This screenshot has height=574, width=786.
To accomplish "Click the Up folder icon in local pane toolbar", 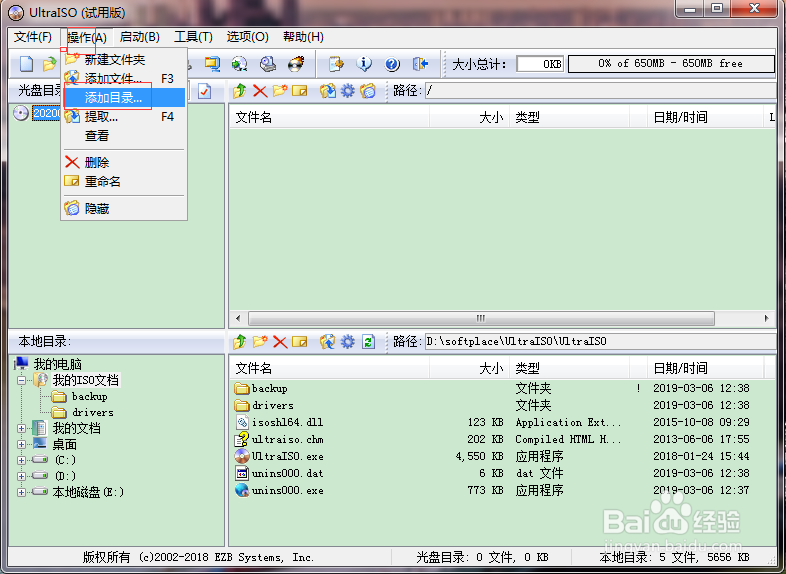I will tap(240, 342).
